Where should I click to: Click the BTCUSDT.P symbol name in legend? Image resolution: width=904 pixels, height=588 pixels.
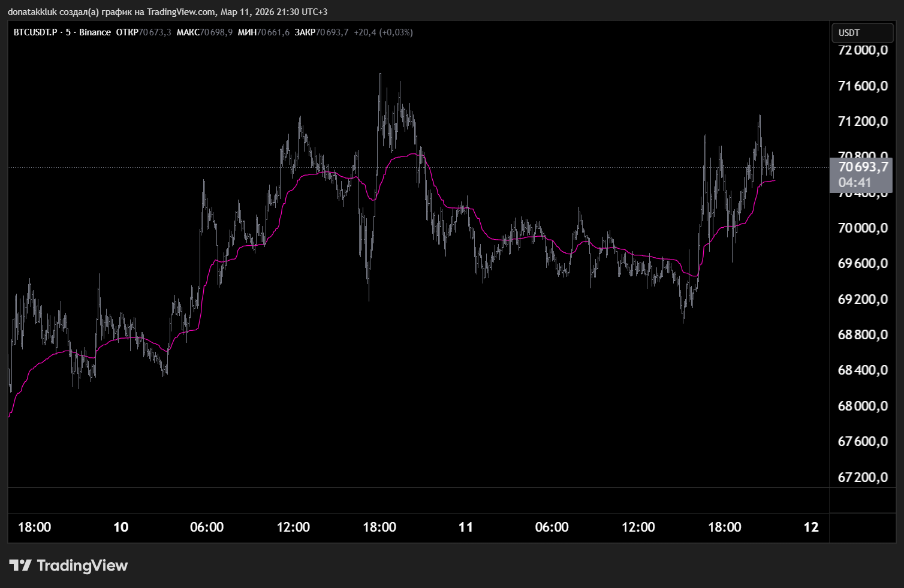pos(35,32)
